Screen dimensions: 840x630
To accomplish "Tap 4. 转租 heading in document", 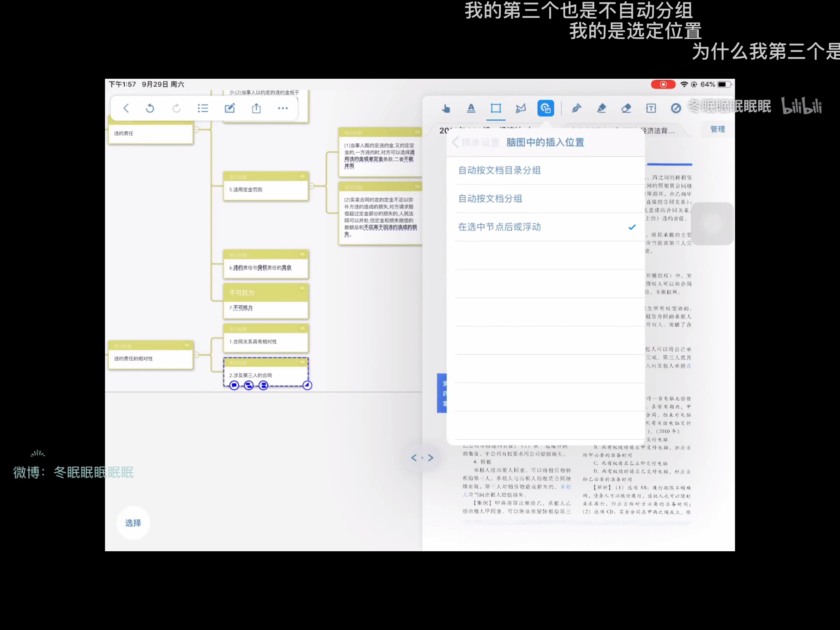I will 482,462.
